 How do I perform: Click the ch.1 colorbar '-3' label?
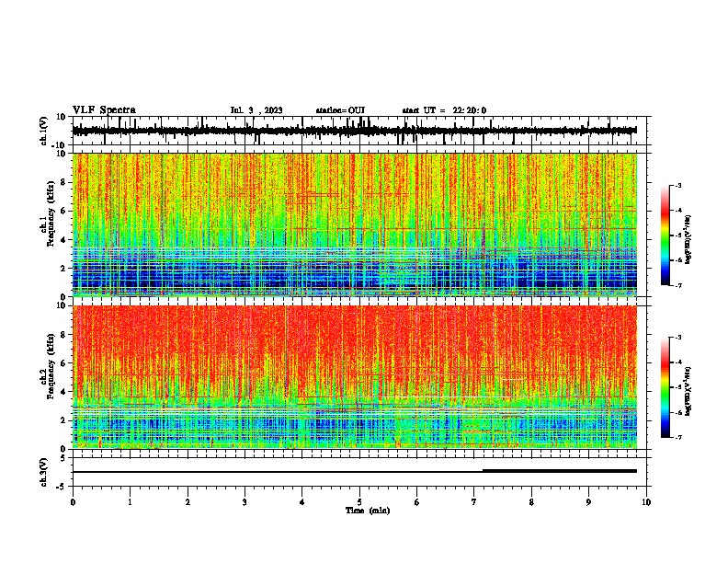pyautogui.click(x=677, y=185)
